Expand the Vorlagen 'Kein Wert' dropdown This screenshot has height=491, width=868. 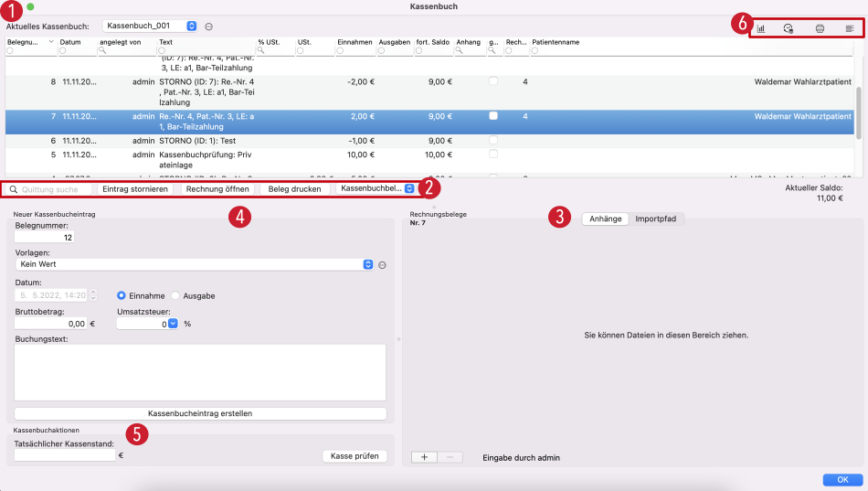click(x=367, y=264)
